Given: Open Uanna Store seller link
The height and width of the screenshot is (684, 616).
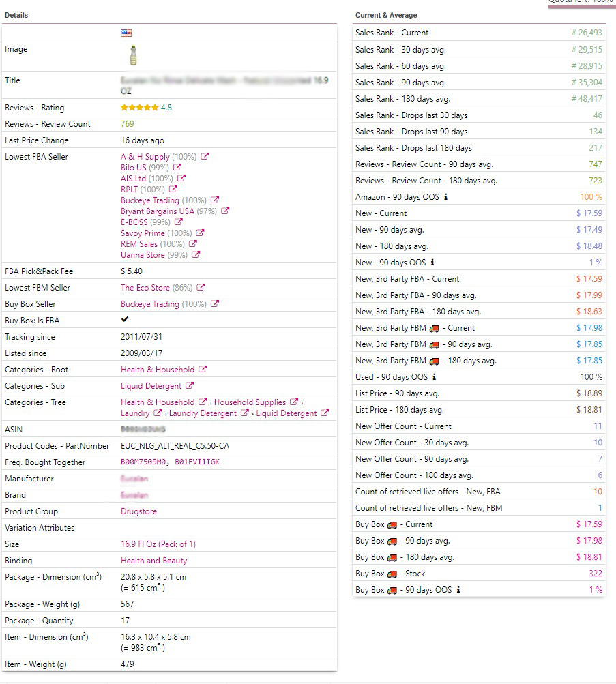Looking at the screenshot, I should click(x=143, y=255).
